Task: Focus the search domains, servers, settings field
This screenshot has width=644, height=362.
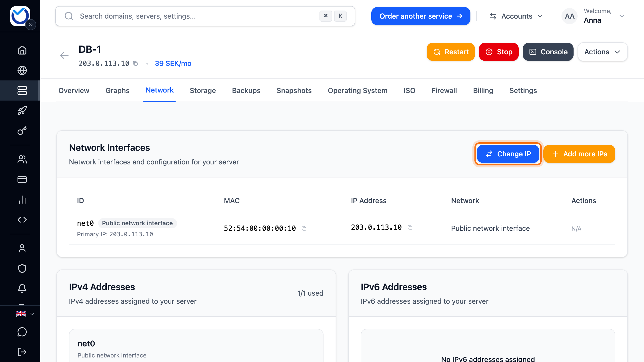Action: pyautogui.click(x=205, y=16)
